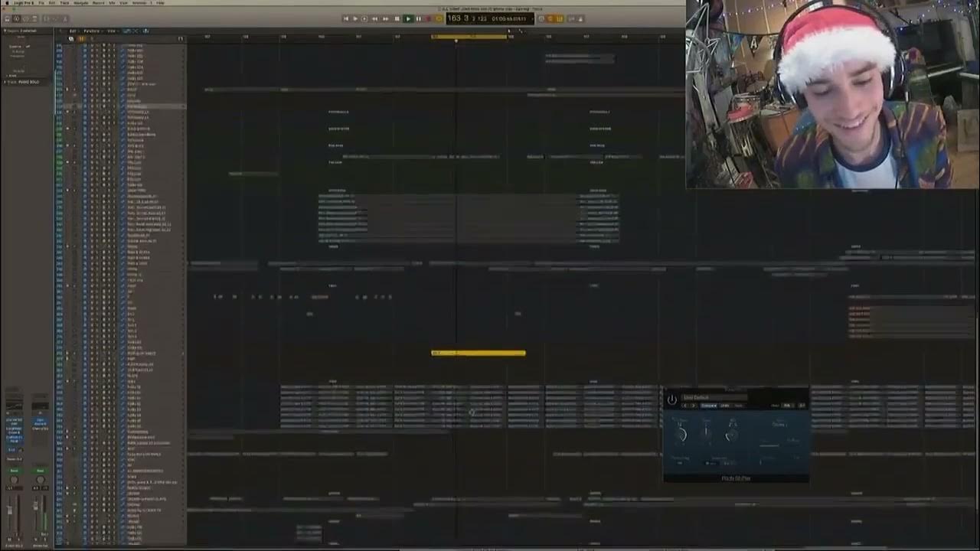Click the right channel strip volume fader
The image size is (980, 551).
(35, 505)
